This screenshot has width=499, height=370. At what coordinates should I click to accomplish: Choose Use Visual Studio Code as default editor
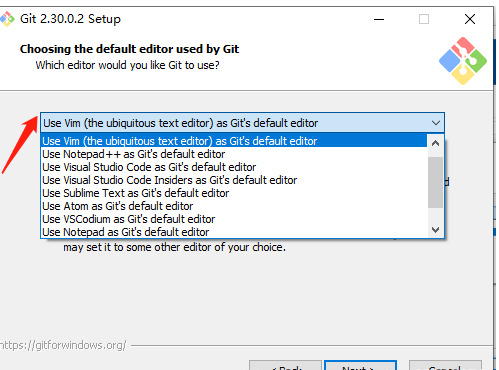(234, 167)
